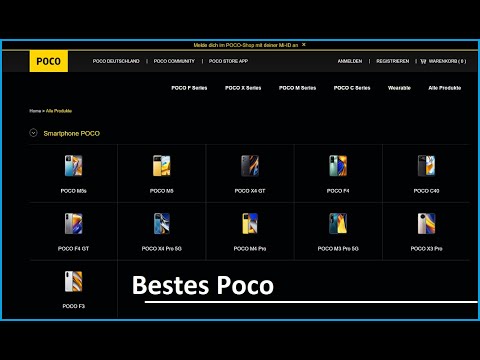480x360 pixels.
Task: Open POCO Community link
Action: pos(174,61)
